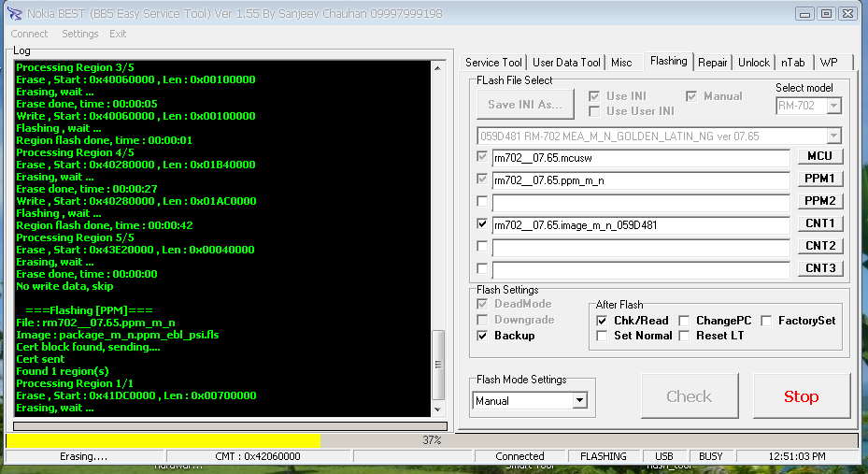Uncheck the Chk/Read option
Viewport: 868px width, 474px height.
[603, 321]
